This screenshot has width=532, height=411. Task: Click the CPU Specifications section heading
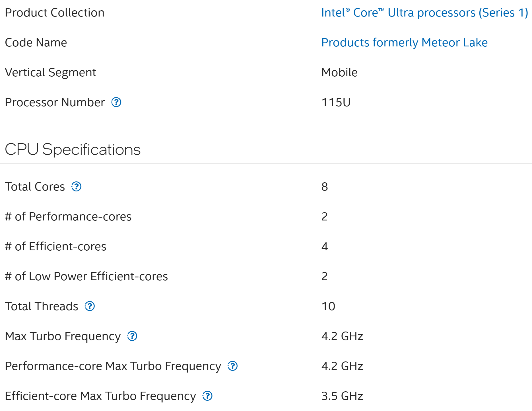(x=73, y=150)
